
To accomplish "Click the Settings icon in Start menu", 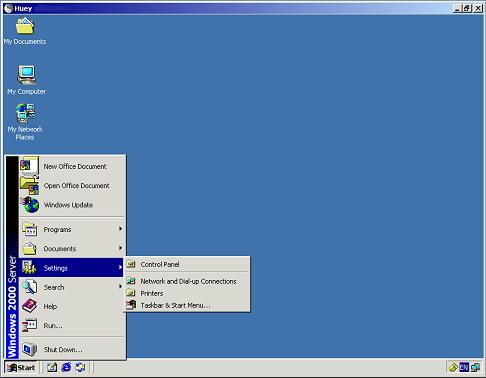I will coord(29,268).
